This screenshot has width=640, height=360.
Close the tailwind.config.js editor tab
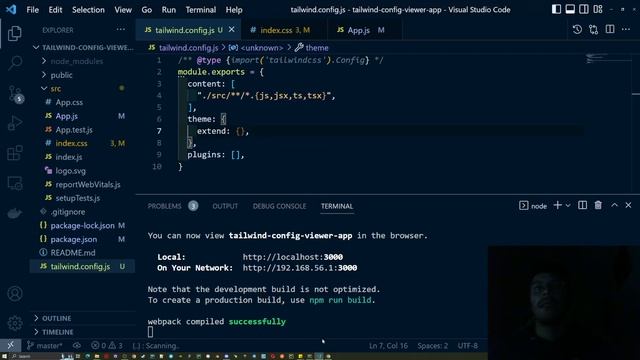pyautogui.click(x=231, y=30)
